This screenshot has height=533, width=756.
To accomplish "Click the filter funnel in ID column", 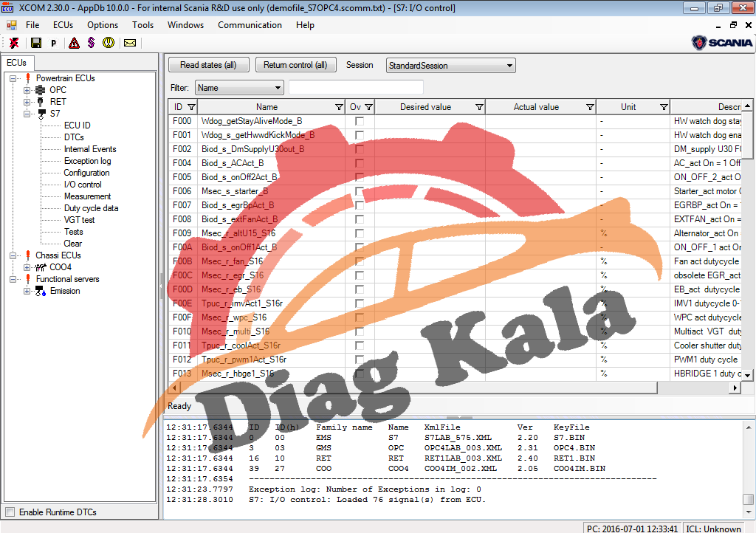I will click(191, 107).
